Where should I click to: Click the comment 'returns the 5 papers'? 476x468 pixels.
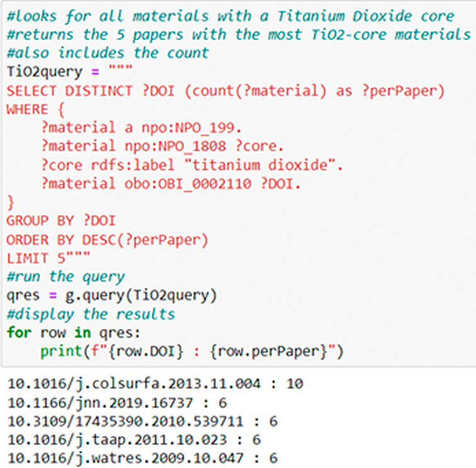238,35
